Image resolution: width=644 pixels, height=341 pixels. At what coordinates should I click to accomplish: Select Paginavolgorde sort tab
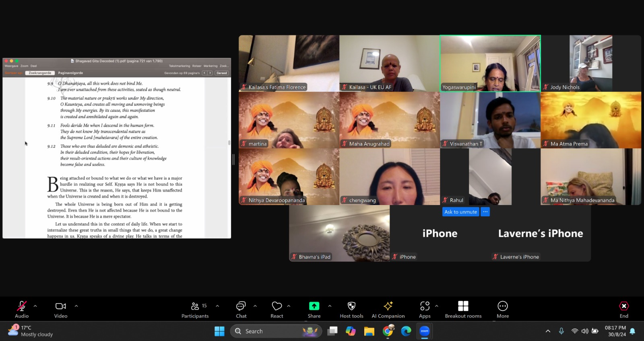(70, 73)
